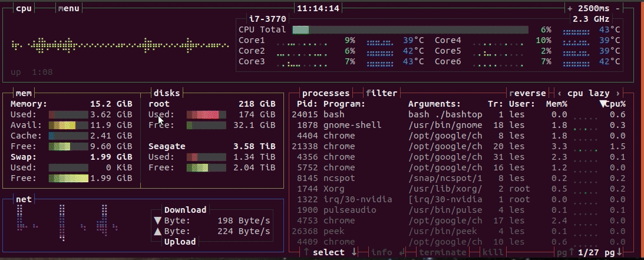Toggle reverse sorting of processes

(527, 93)
